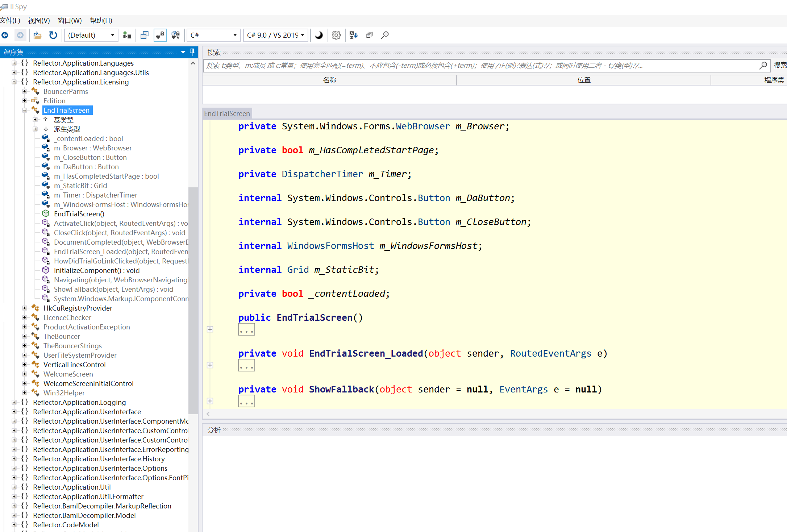Select the WelcomeScreen class
Image resolution: width=787 pixels, height=532 pixels.
[x=68, y=374]
